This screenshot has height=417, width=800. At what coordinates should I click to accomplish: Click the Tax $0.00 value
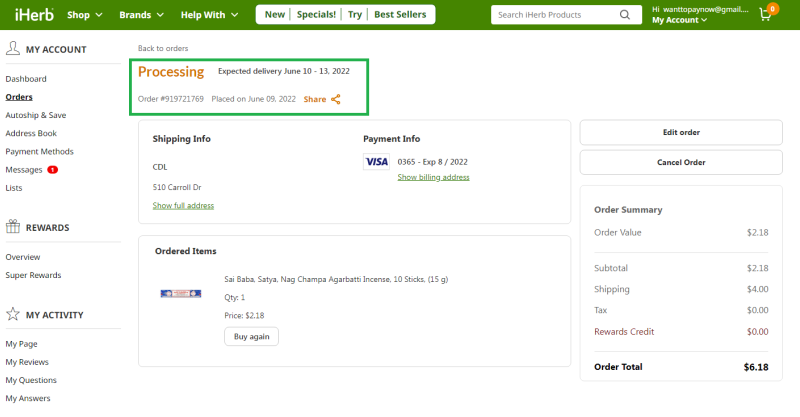coord(758,310)
